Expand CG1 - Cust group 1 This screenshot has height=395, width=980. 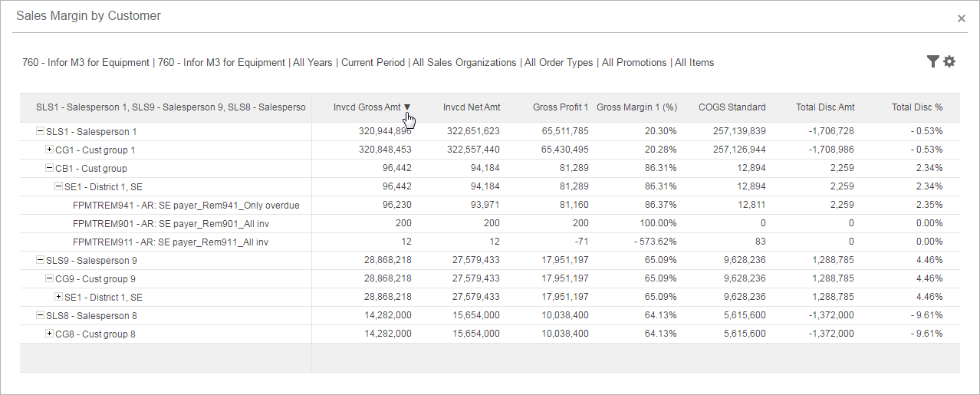pyautogui.click(x=50, y=150)
